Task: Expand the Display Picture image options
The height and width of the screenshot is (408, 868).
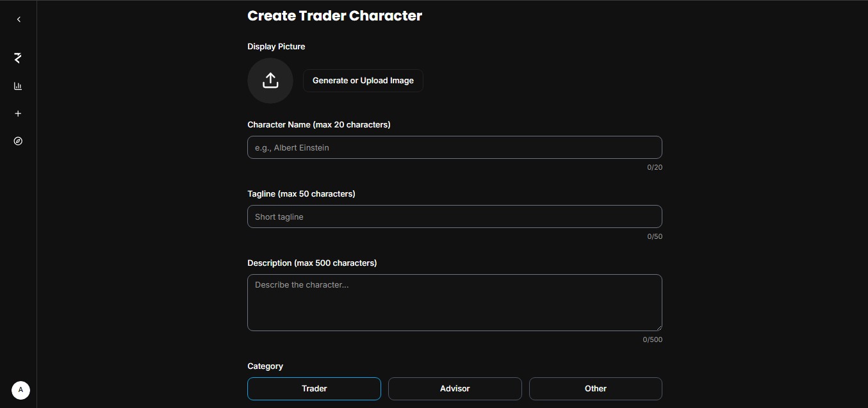Action: pos(363,80)
